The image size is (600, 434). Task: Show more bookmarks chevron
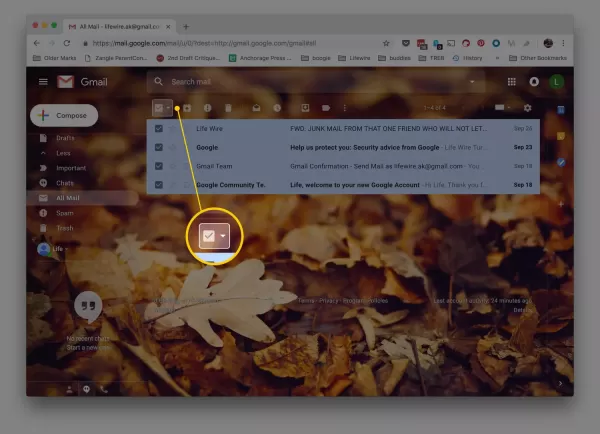click(x=497, y=58)
